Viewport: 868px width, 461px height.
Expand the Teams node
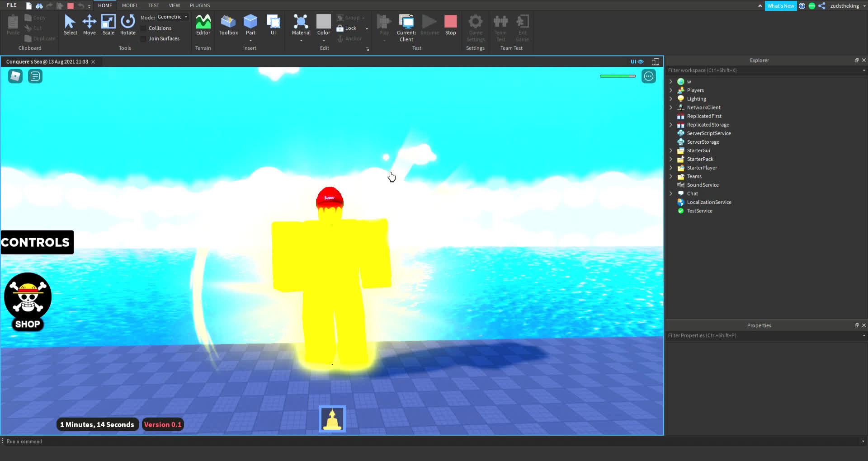point(671,176)
